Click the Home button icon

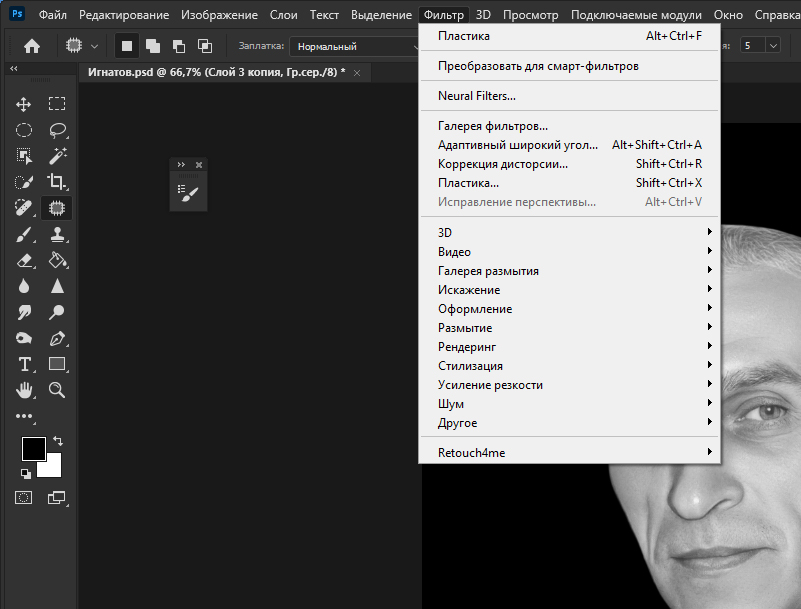tap(32, 46)
